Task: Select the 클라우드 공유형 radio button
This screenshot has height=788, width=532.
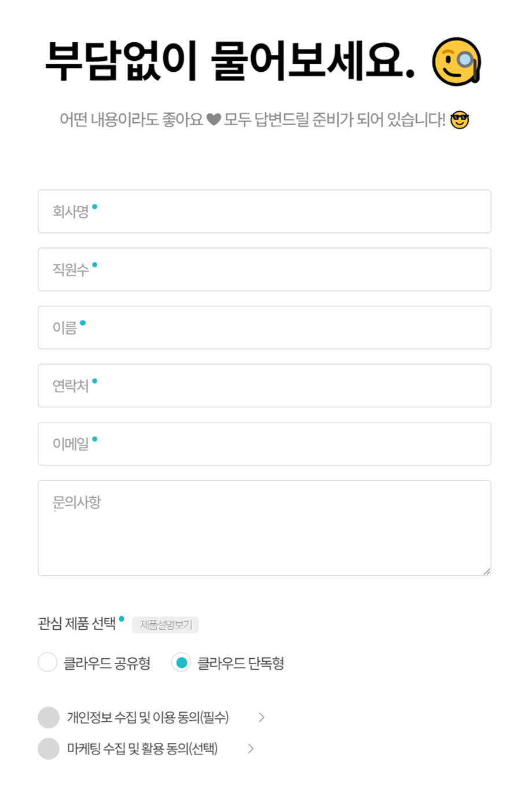Action: pos(47,662)
